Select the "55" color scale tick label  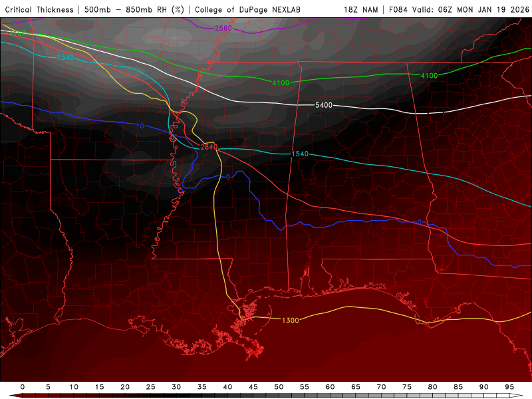coord(305,387)
